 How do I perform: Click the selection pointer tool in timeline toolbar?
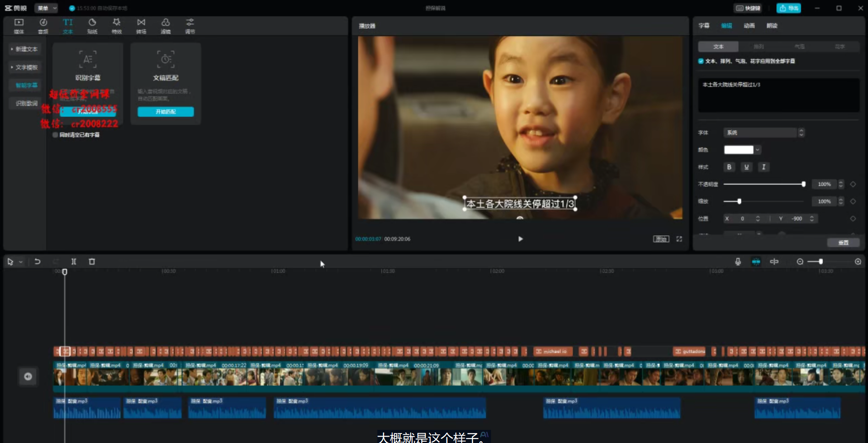(10, 262)
